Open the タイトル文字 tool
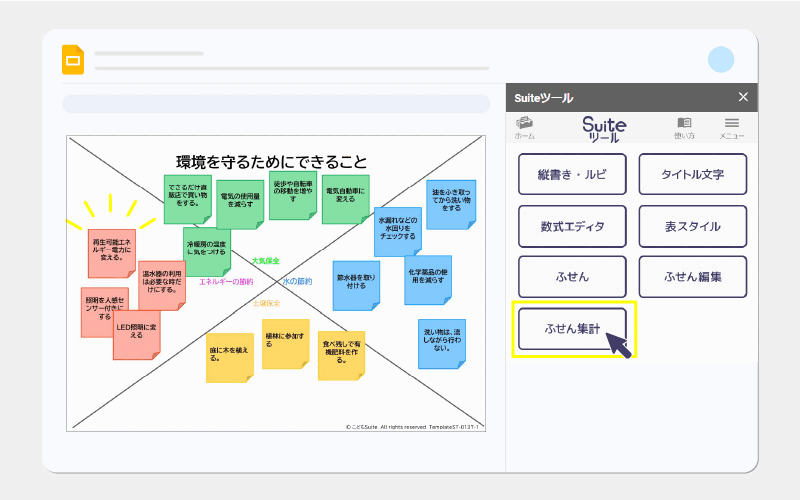800x500 pixels. click(692, 174)
